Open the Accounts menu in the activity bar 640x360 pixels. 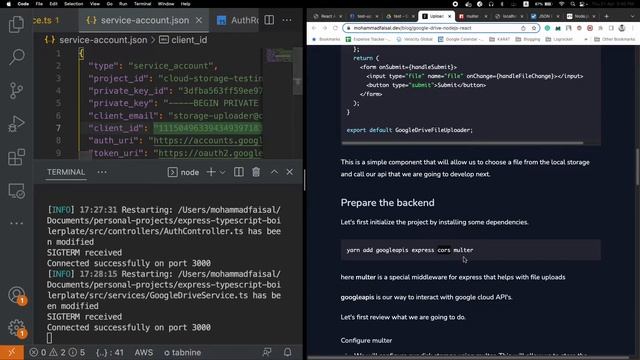[17, 295]
